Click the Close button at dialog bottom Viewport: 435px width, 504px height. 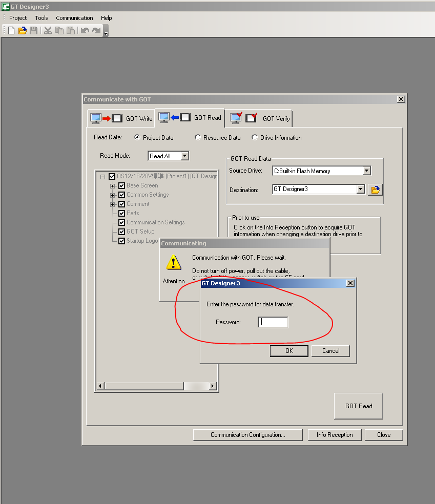pyautogui.click(x=384, y=435)
